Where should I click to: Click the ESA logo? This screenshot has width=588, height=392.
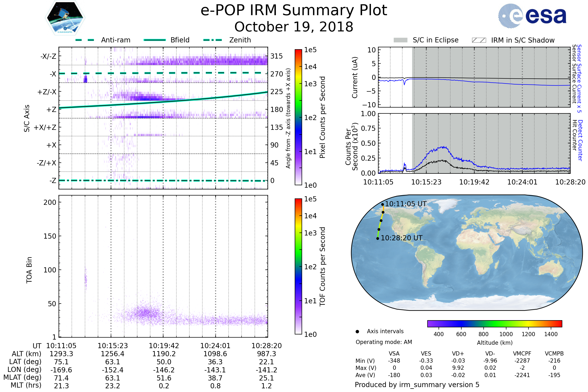point(532,15)
